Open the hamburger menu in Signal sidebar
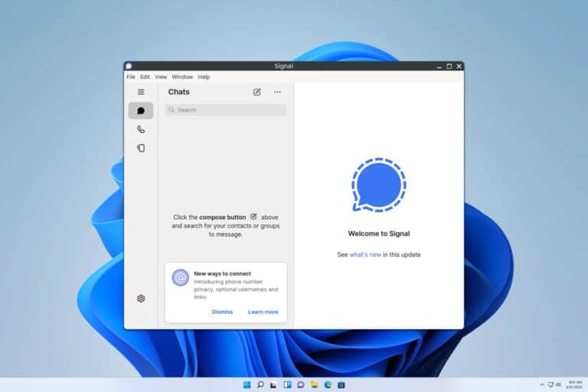 point(141,92)
